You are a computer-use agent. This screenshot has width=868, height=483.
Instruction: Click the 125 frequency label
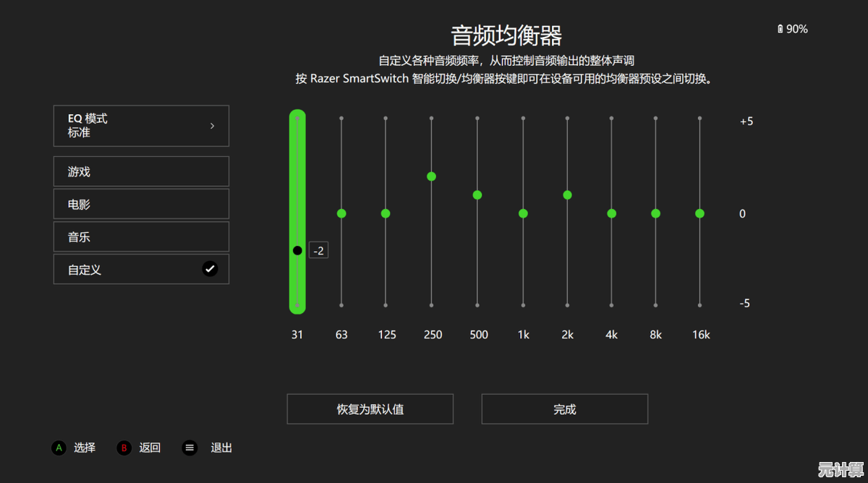tap(387, 335)
